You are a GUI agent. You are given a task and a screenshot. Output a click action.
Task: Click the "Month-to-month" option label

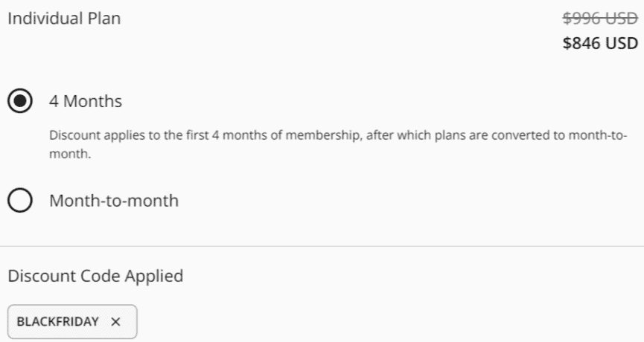pos(114,201)
